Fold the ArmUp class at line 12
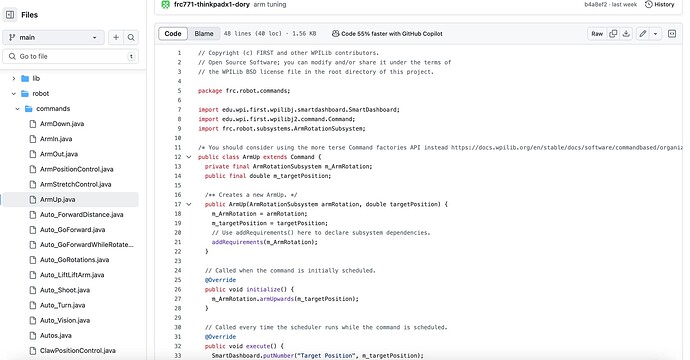The height and width of the screenshot is (360, 690). click(x=189, y=157)
